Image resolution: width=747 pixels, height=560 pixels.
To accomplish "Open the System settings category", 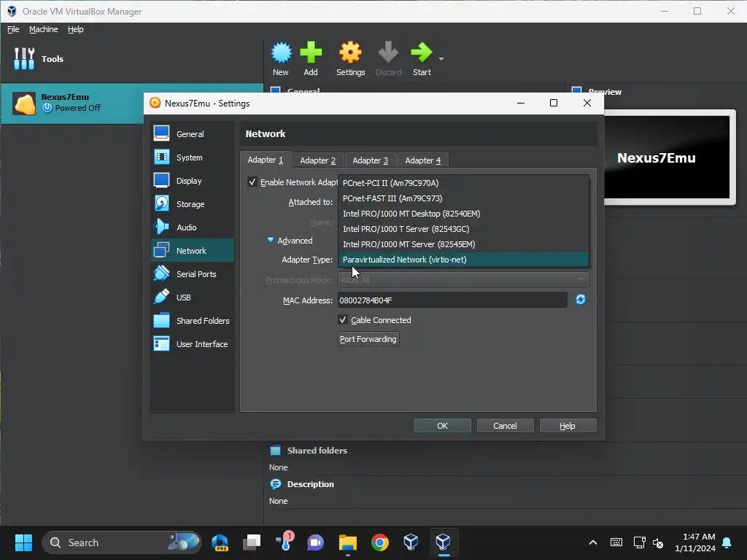I will pos(193,157).
